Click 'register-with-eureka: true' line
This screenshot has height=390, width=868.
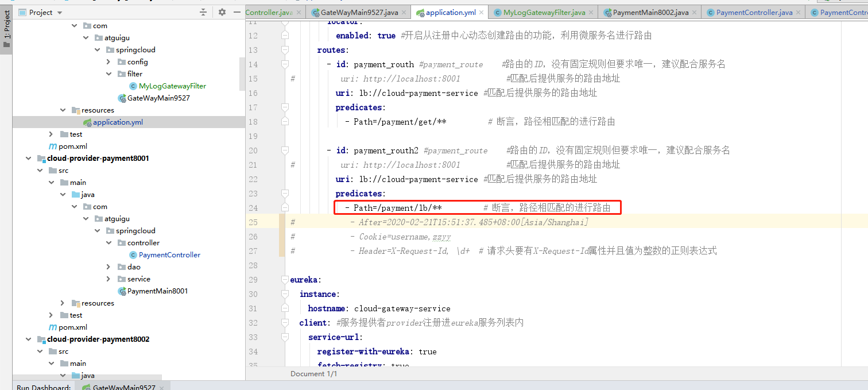[377, 352]
